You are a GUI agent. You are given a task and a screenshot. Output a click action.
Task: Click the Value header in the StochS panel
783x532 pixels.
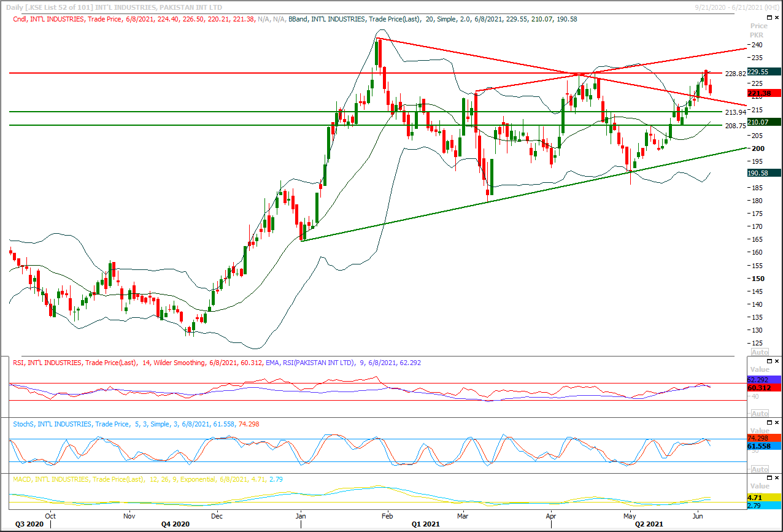759,431
